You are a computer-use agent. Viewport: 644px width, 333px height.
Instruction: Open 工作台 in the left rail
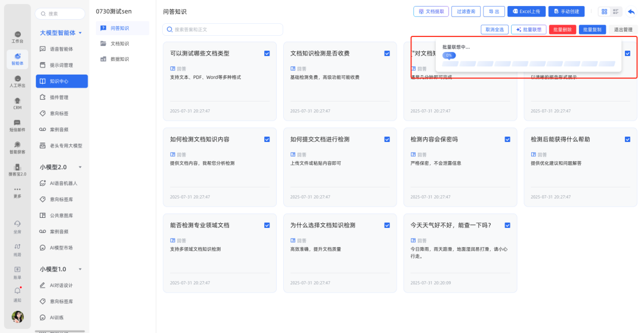pos(17,36)
